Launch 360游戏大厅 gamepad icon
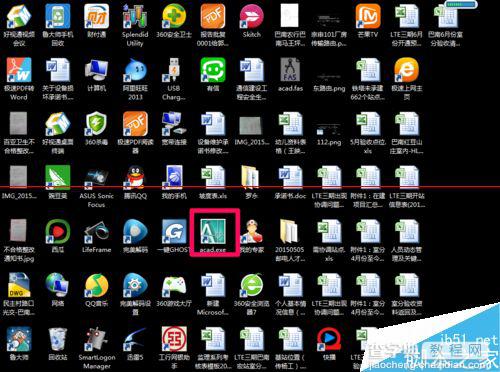 (174, 285)
